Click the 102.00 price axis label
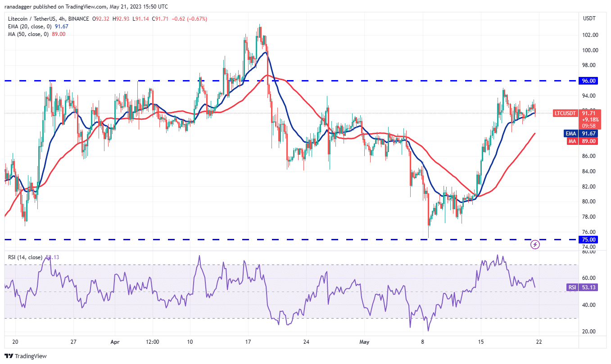 click(590, 35)
